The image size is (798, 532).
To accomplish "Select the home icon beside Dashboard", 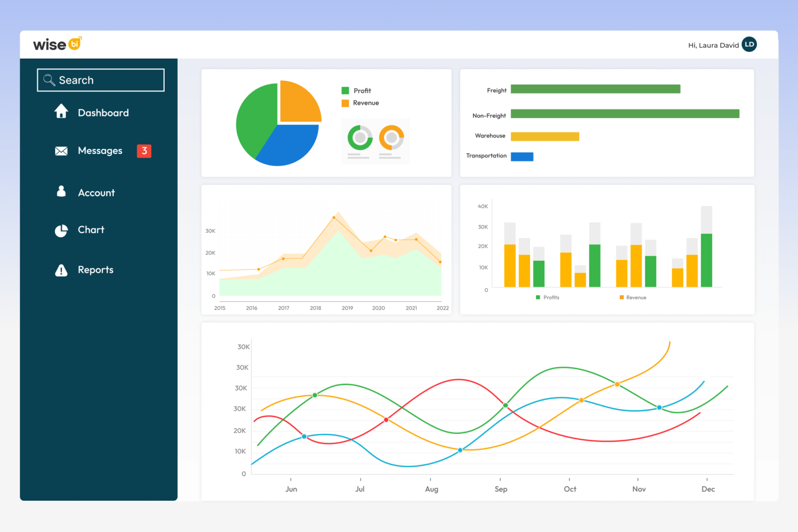I will click(x=61, y=112).
